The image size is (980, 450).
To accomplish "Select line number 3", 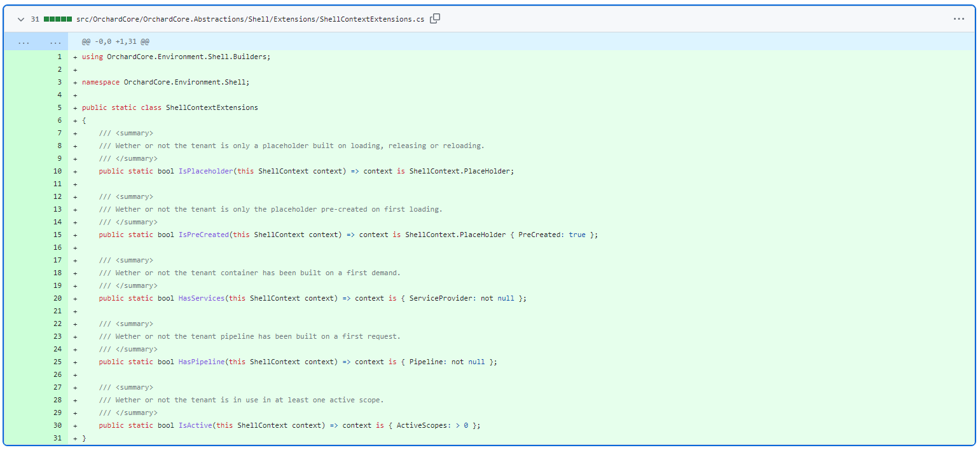I will tap(59, 82).
